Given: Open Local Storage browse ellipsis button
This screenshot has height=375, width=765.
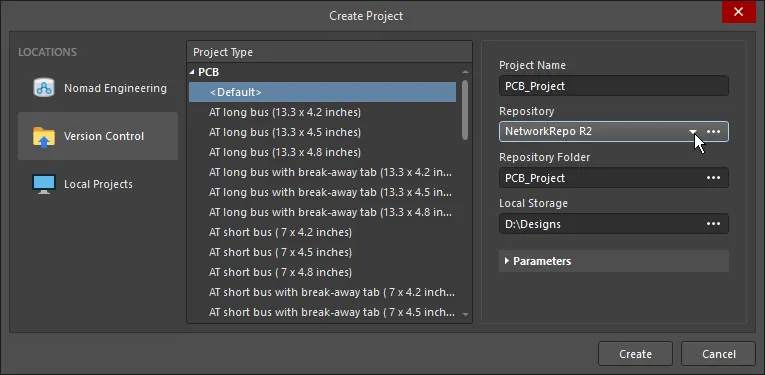Looking at the screenshot, I should pos(713,224).
